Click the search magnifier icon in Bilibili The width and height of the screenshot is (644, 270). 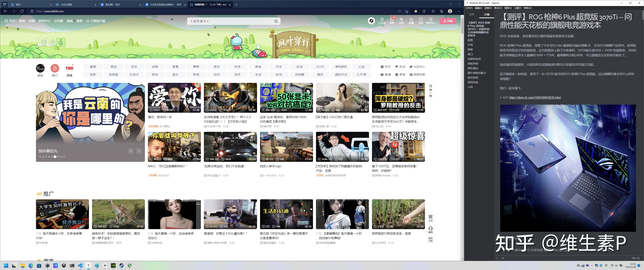[276, 21]
